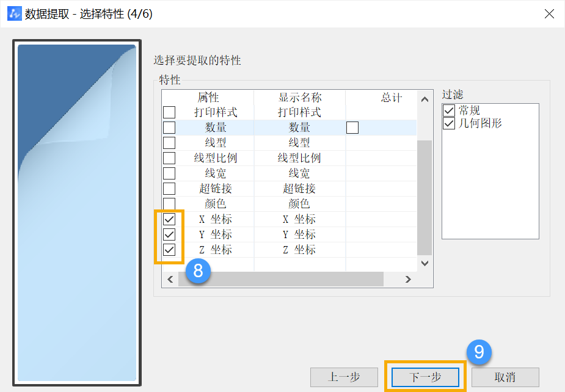Check the 线型 property checkbox

(169, 143)
